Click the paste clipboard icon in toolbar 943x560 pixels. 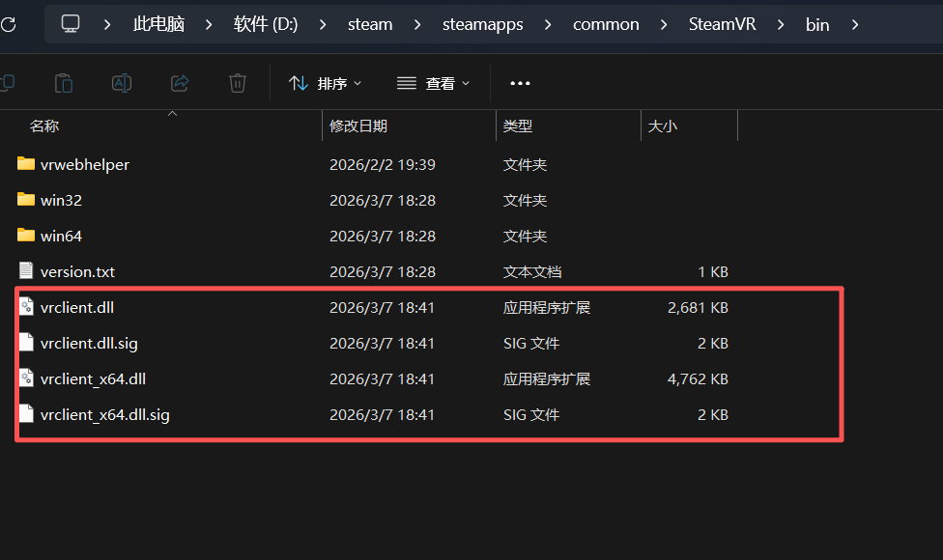63,83
